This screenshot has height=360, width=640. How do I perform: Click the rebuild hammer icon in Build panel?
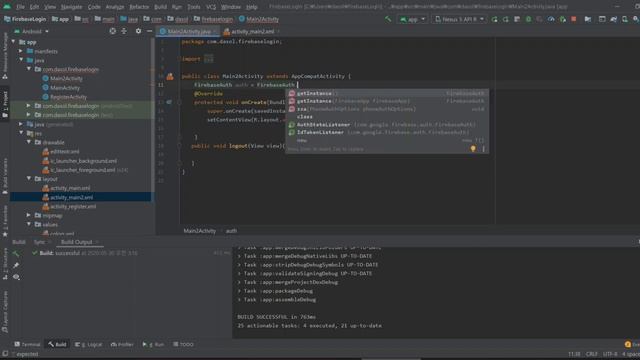click(16, 253)
